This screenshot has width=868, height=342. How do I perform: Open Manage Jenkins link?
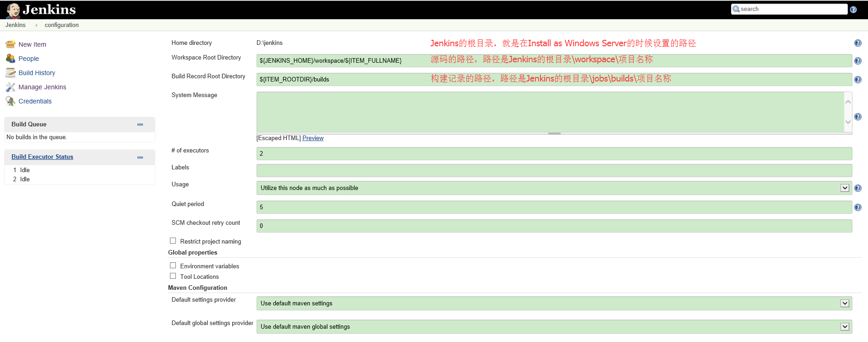[x=42, y=87]
